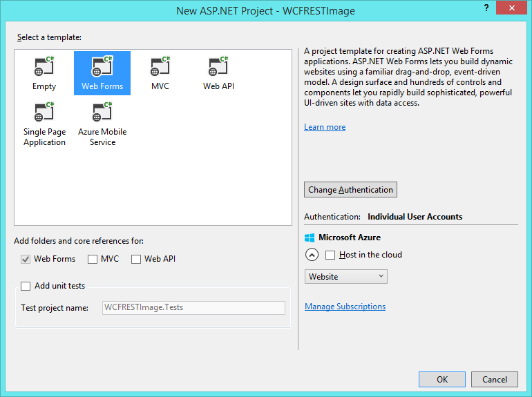Click the Microsoft Azure Windows logo

pyautogui.click(x=310, y=238)
